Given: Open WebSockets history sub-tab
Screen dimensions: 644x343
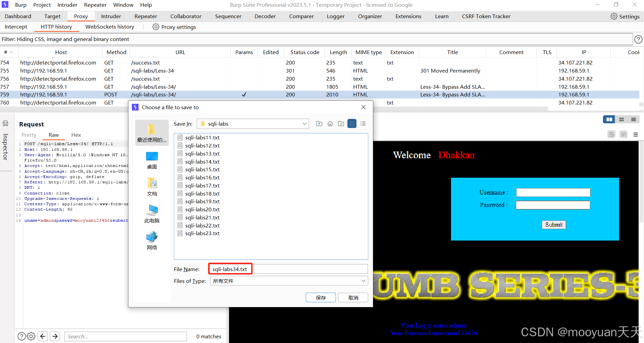Looking at the screenshot, I should click(x=110, y=27).
